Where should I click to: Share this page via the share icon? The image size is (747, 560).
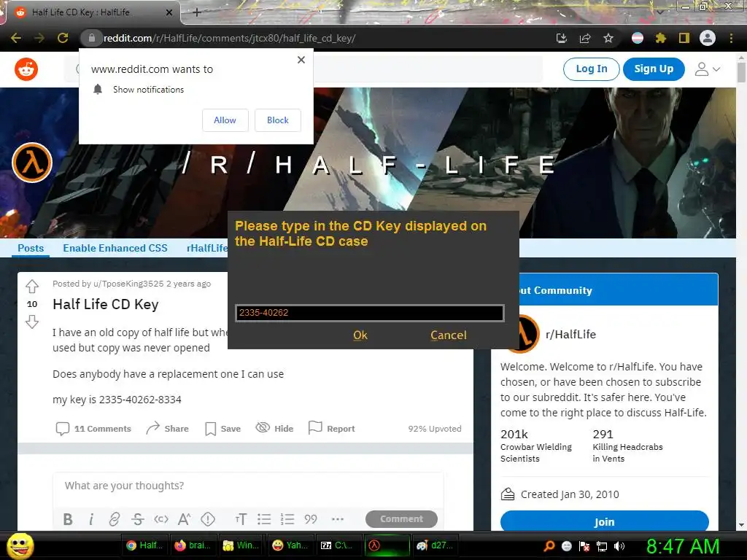click(585, 38)
